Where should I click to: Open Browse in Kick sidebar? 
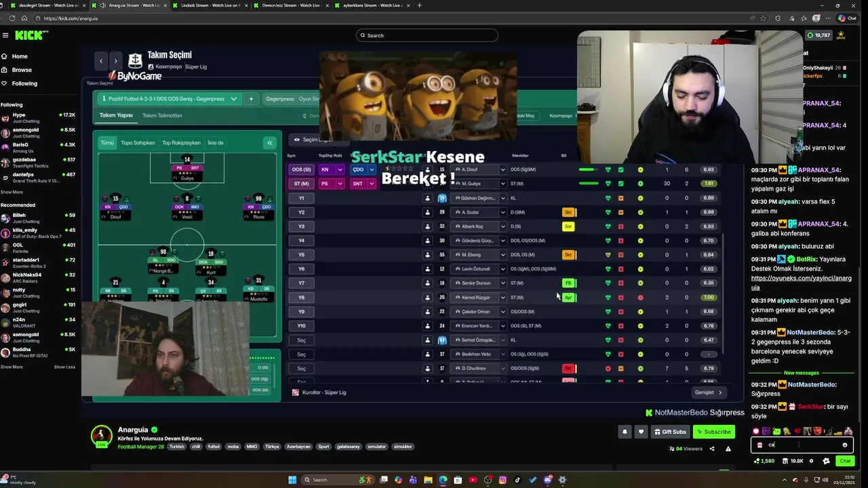(22, 70)
